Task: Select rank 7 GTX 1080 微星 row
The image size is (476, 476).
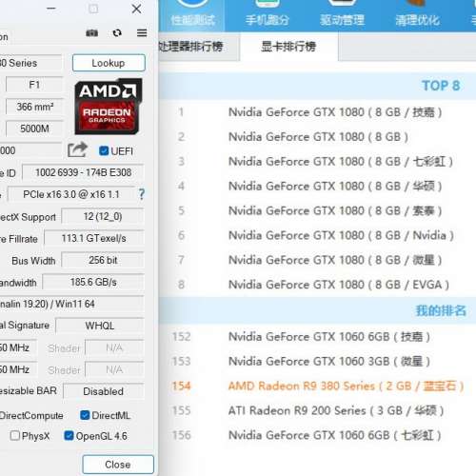Action: pos(317,260)
